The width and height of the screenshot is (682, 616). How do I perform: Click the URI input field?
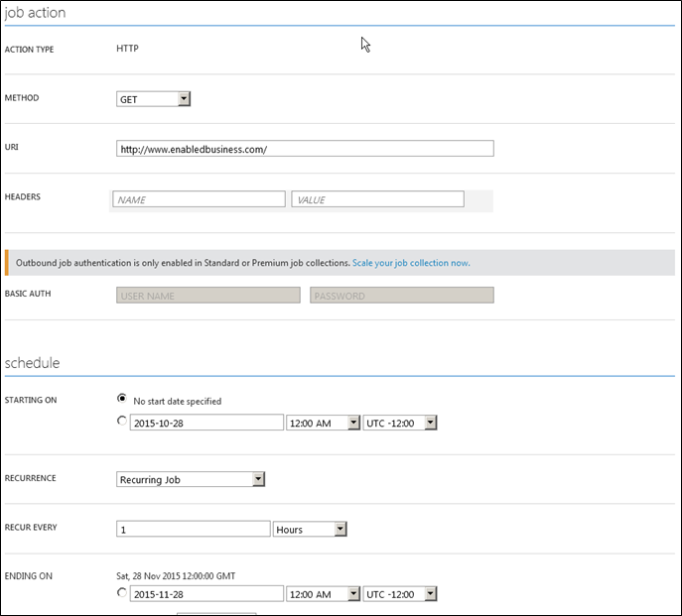(305, 149)
